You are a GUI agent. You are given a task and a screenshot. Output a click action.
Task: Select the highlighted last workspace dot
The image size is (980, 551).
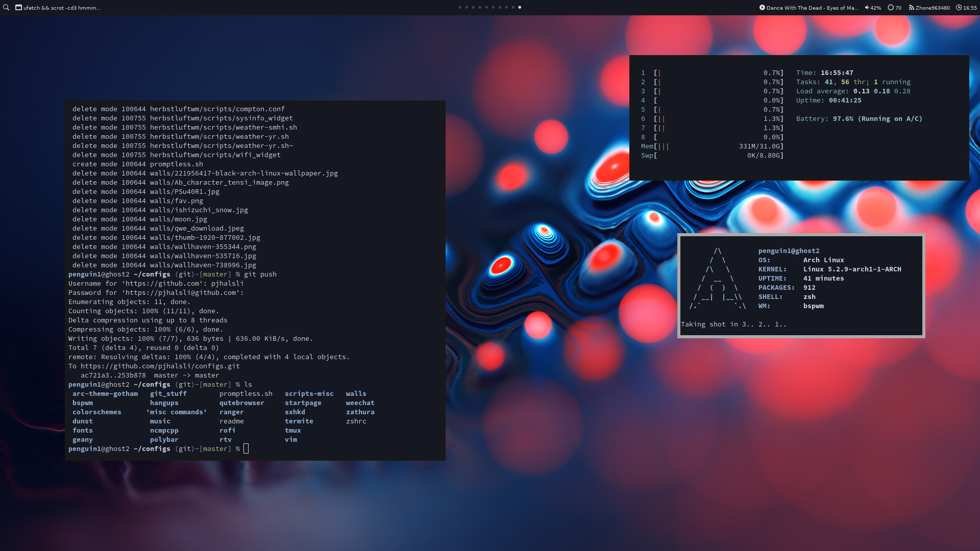520,7
